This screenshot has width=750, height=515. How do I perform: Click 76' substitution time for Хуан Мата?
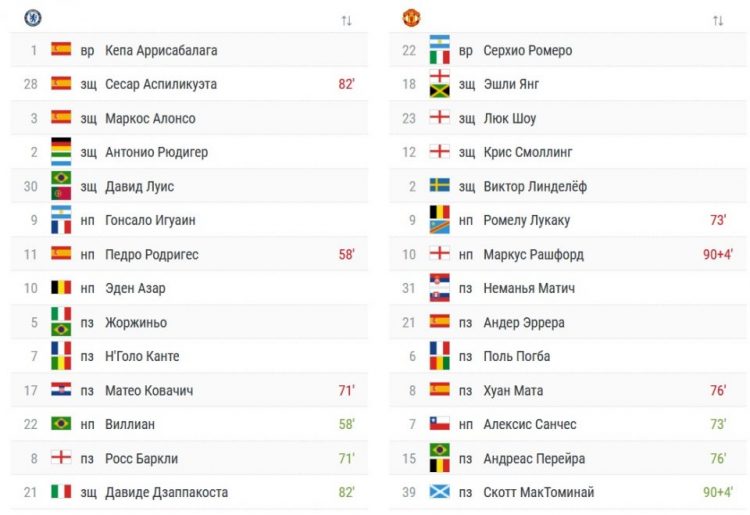pyautogui.click(x=718, y=390)
